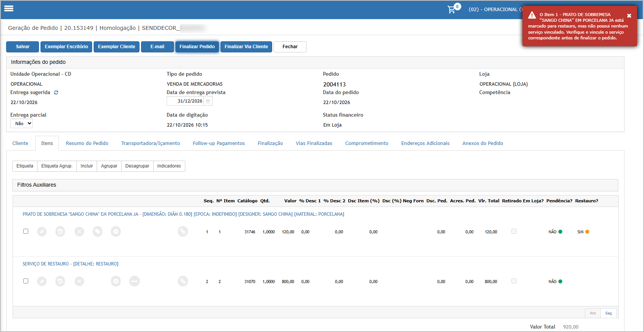Click the Salvar button
This screenshot has height=332, width=644.
tap(23, 47)
